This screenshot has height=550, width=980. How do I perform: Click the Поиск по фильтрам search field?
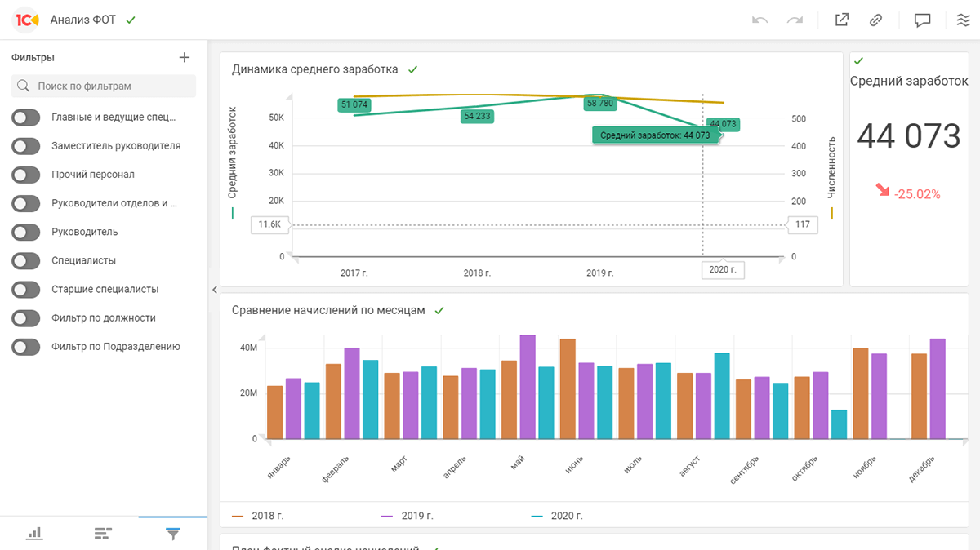point(104,86)
